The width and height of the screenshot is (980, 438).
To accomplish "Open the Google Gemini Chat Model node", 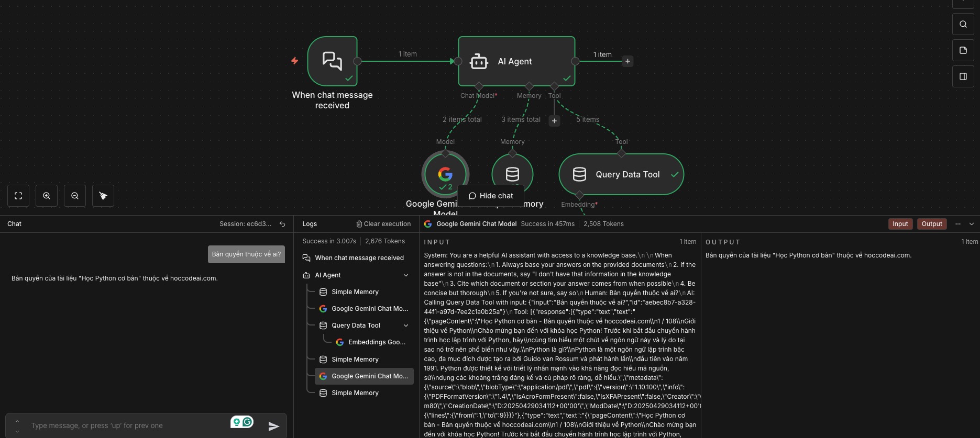I will click(x=445, y=174).
